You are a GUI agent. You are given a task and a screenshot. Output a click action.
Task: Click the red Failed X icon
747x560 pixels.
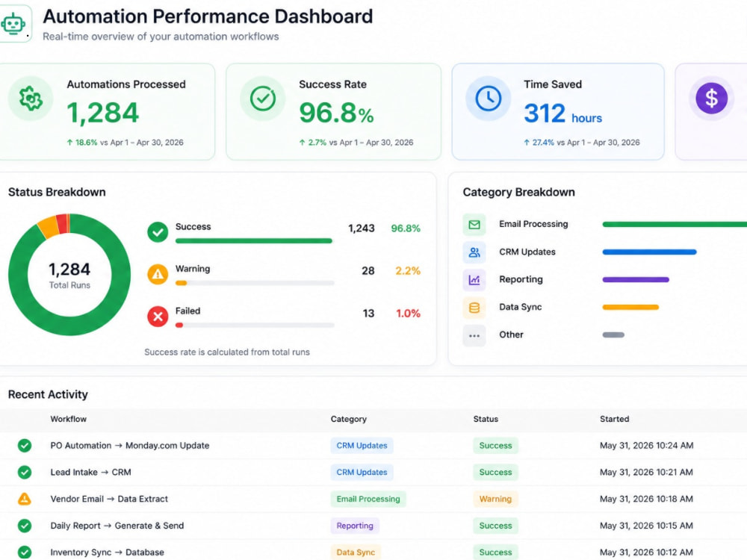[158, 316]
